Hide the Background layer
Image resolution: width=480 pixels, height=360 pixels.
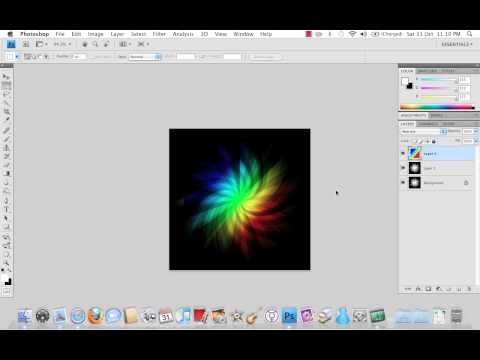click(403, 183)
